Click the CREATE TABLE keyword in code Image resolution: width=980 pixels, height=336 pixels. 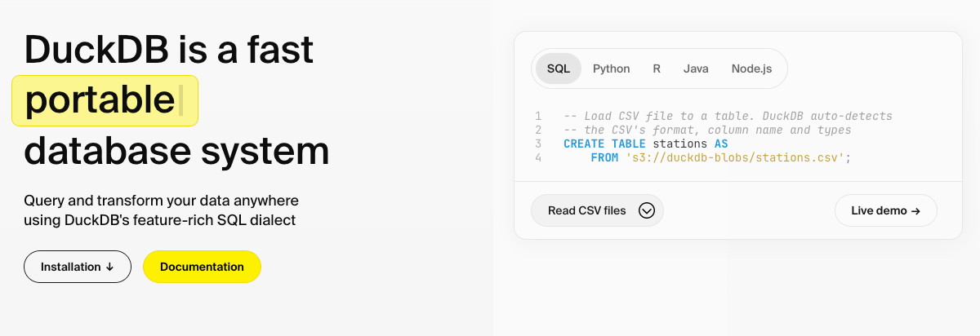pyautogui.click(x=604, y=144)
